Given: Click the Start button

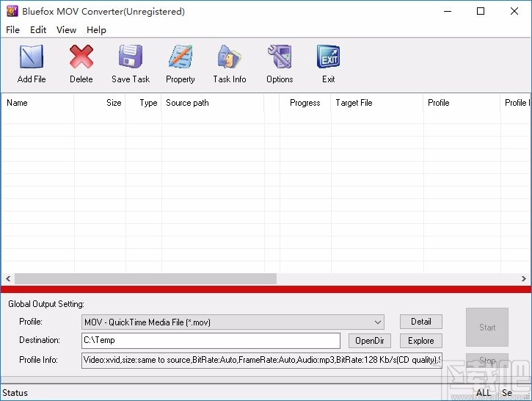Looking at the screenshot, I should click(487, 328).
